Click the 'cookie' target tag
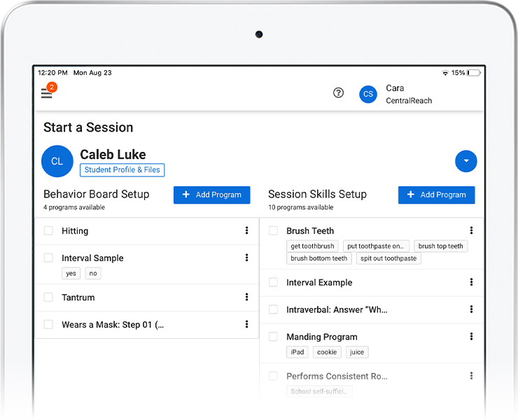Viewport: 518px width, 420px height. [x=327, y=352]
